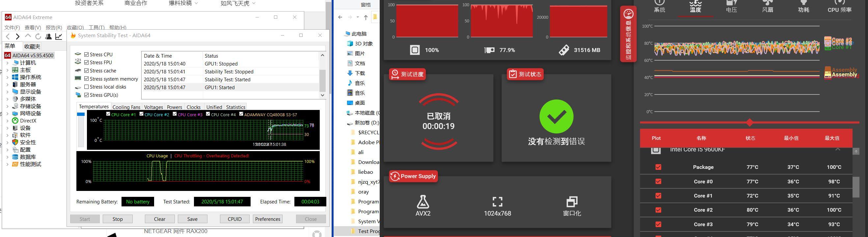Viewport: 868px width, 237px height.
Task: Uncheck Stress system memory checkbox
Action: [x=87, y=79]
